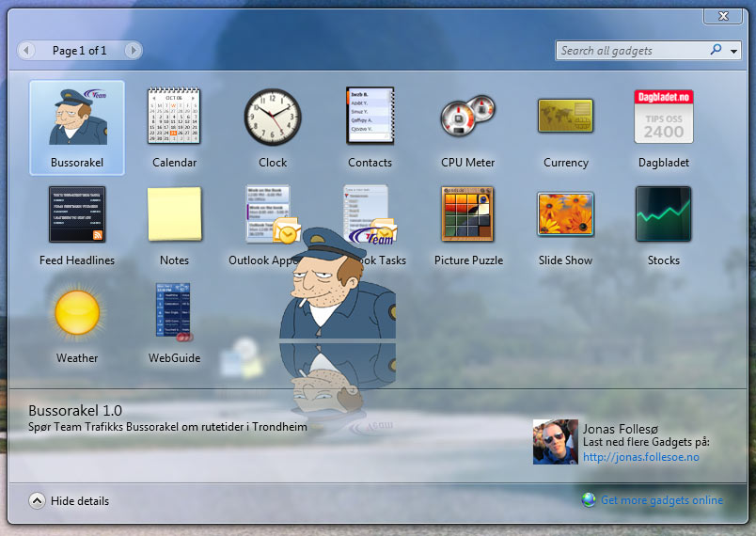This screenshot has height=536, width=756.
Task: Open Get more gadgets online link
Action: tap(662, 500)
